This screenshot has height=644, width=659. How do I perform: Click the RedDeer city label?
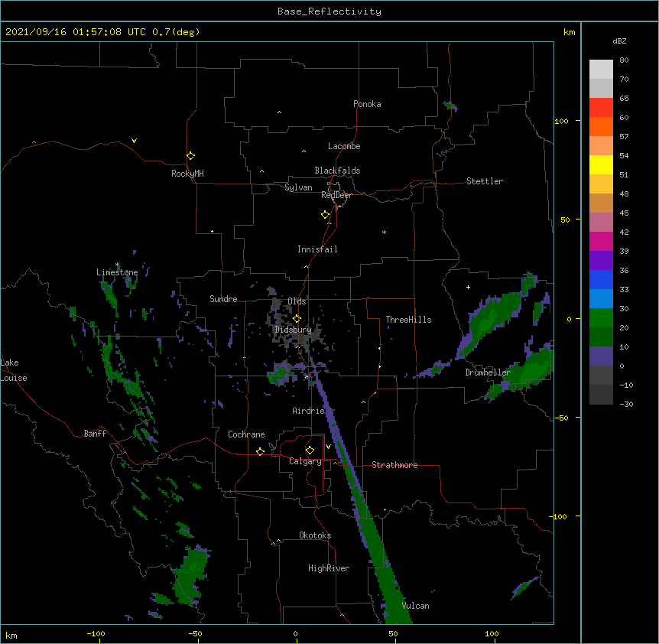(x=336, y=195)
